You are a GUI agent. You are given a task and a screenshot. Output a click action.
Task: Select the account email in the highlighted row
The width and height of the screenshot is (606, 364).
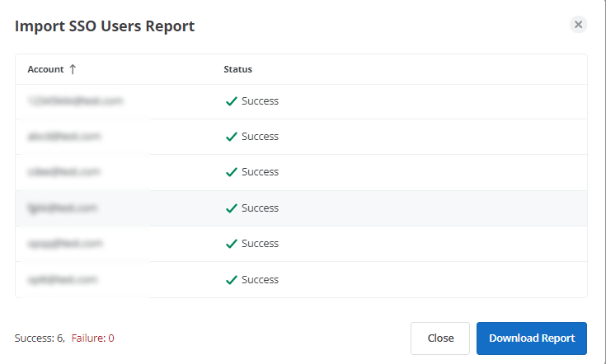pos(63,208)
